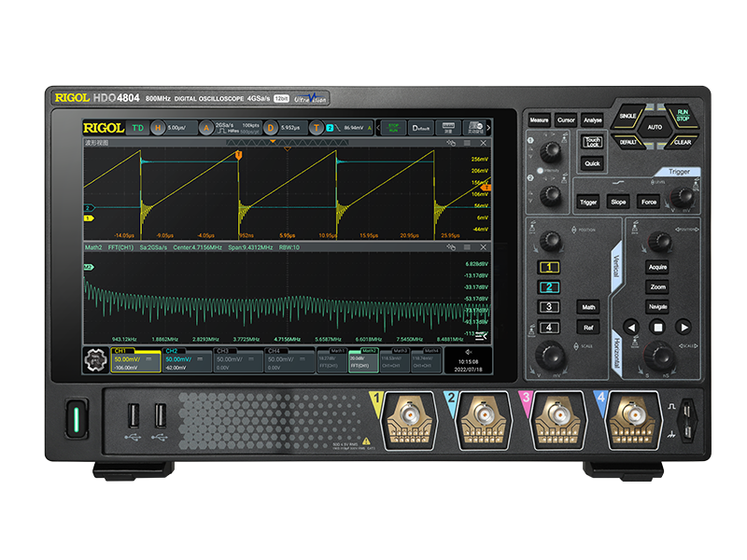Image resolution: width=747 pixels, height=560 pixels.
Task: Tap the touch gesture icon in waveform view header
Action: coord(451,143)
